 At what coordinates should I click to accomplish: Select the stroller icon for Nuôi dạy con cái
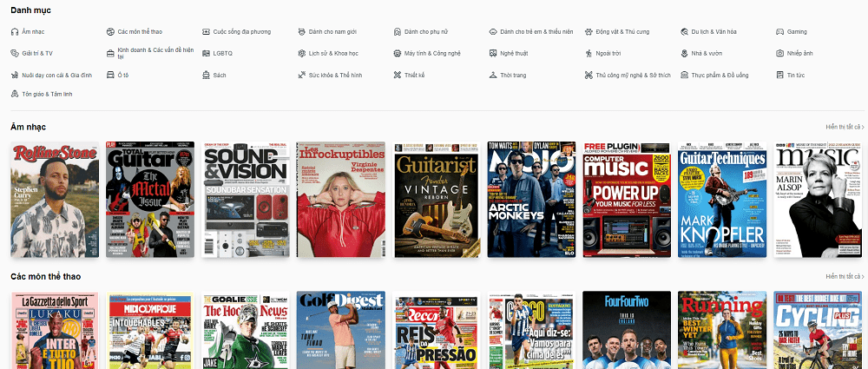point(15,76)
